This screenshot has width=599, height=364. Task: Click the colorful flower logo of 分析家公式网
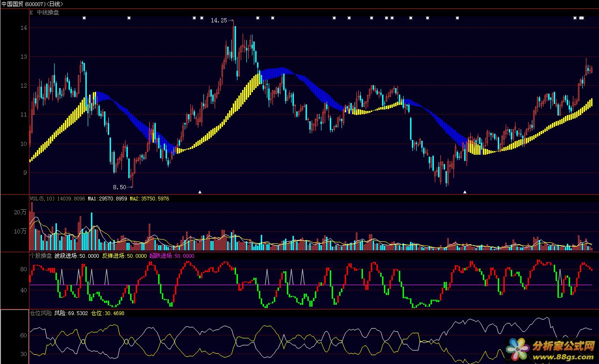tap(518, 349)
